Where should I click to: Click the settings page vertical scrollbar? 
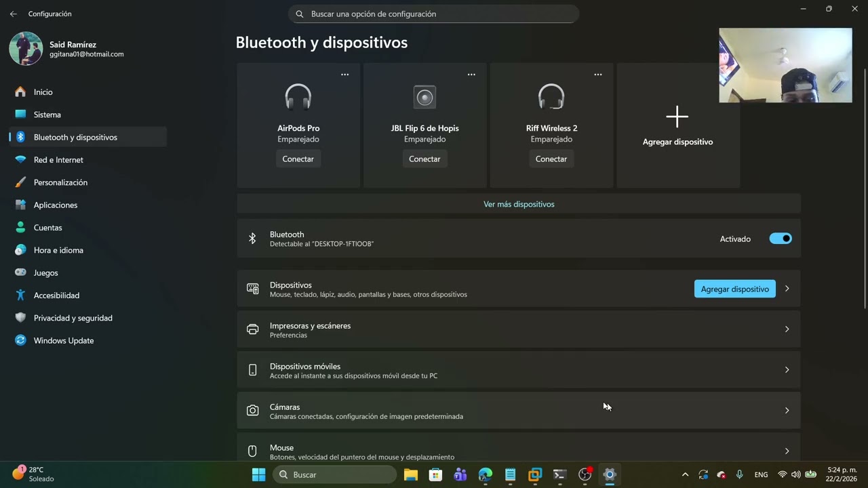click(x=865, y=188)
